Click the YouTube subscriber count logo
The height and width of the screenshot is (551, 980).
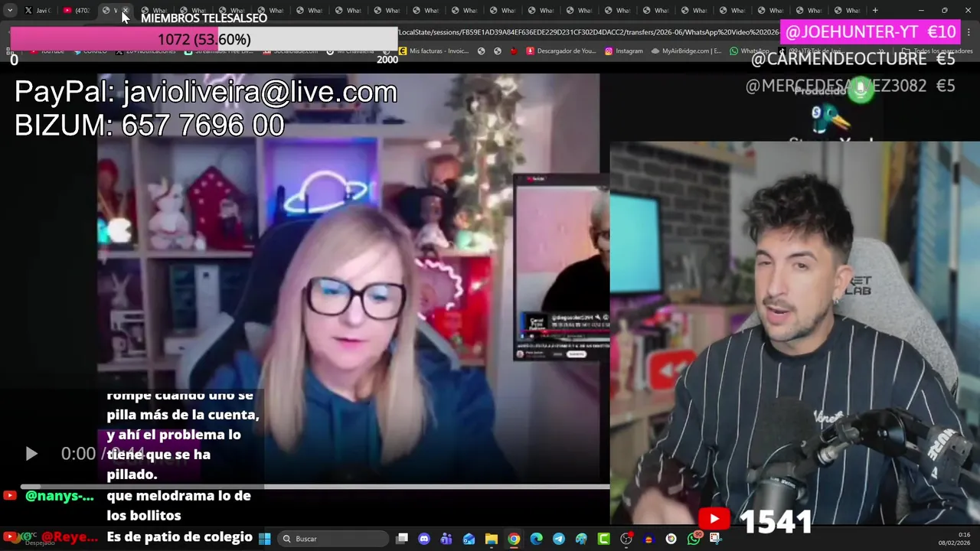tap(714, 520)
